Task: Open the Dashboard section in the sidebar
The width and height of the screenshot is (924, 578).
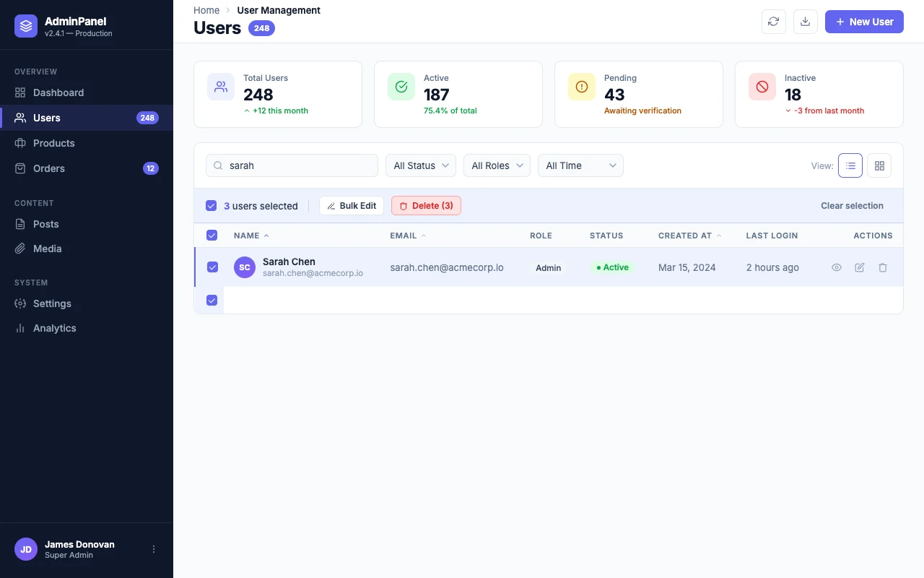Action: tap(58, 92)
